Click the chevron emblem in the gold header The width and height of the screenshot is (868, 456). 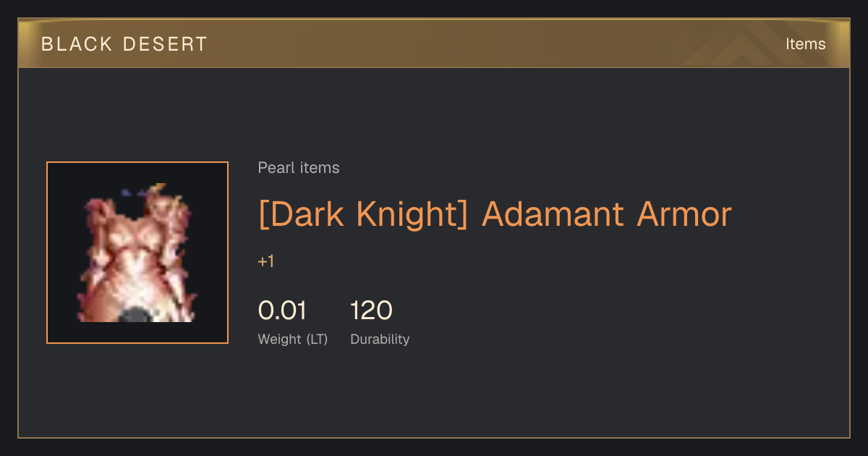click(752, 46)
